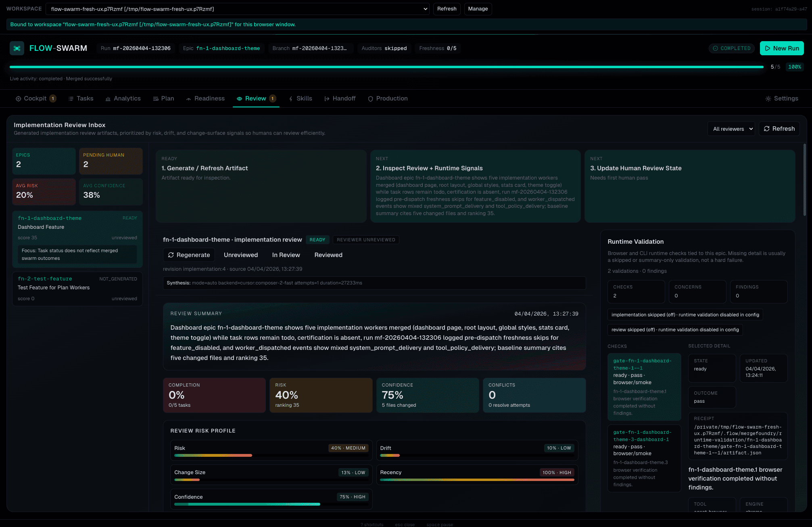Select the gate-fn-1-dashboard-theme-3-dashboard-1 check

tap(644, 458)
